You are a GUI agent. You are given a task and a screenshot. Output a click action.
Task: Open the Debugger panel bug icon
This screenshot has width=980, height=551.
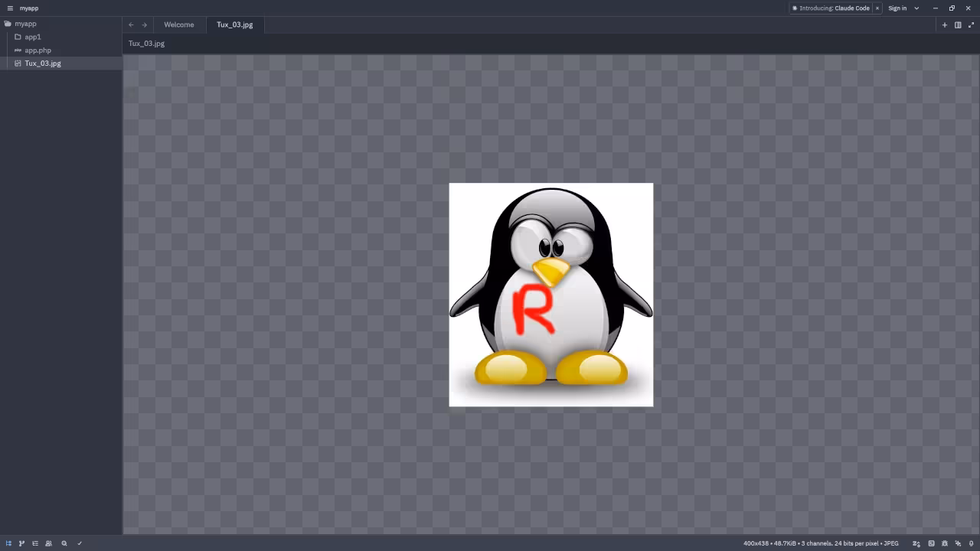pos(945,543)
